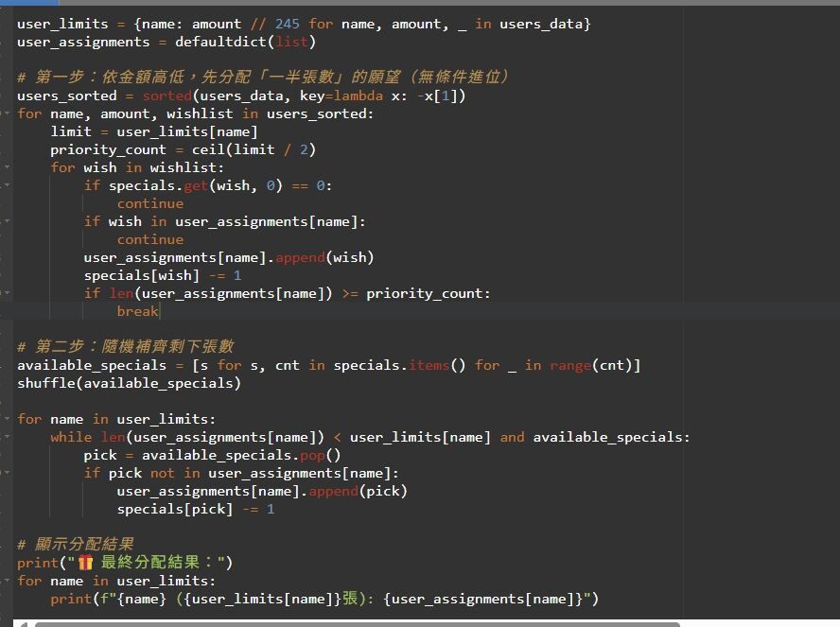Screen dimensions: 840x627
Task: Click 'continue' under 'if wish in user_assignments[name]'
Action: (x=150, y=239)
